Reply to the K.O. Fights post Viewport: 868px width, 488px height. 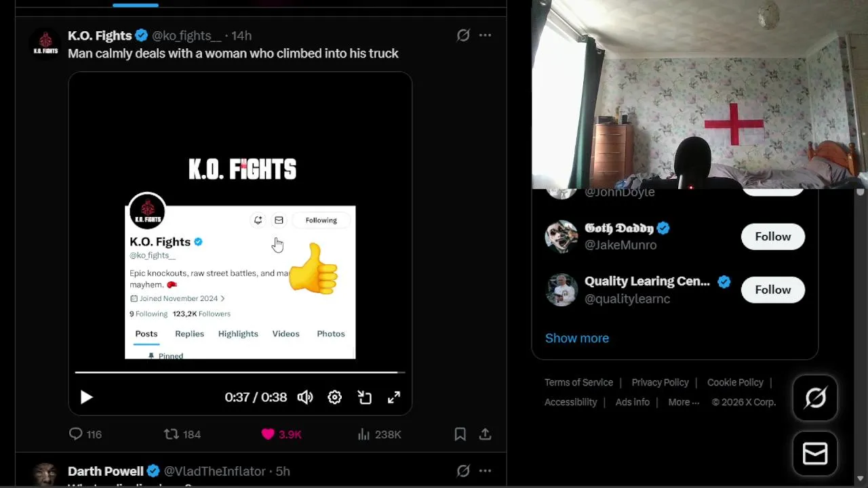click(76, 434)
